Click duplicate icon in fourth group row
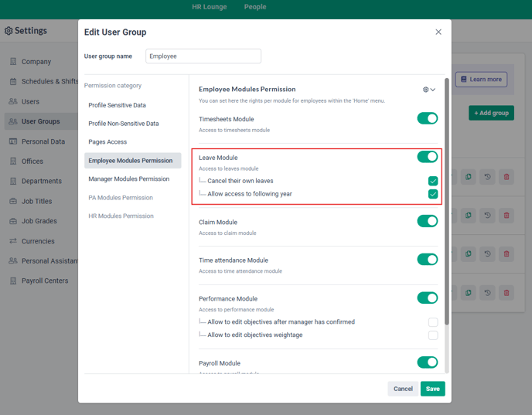The height and width of the screenshot is (415, 532). click(469, 293)
